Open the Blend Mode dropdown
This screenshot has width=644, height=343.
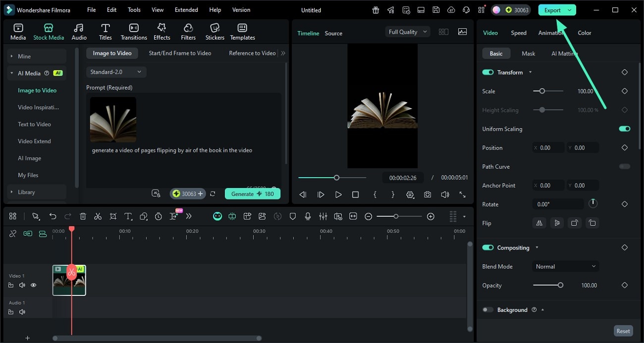point(565,266)
